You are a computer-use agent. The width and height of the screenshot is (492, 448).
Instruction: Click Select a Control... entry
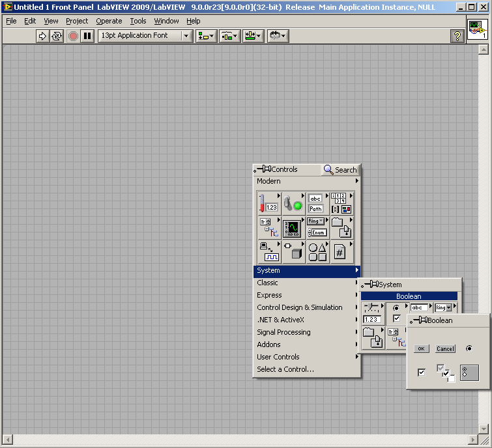pos(285,369)
